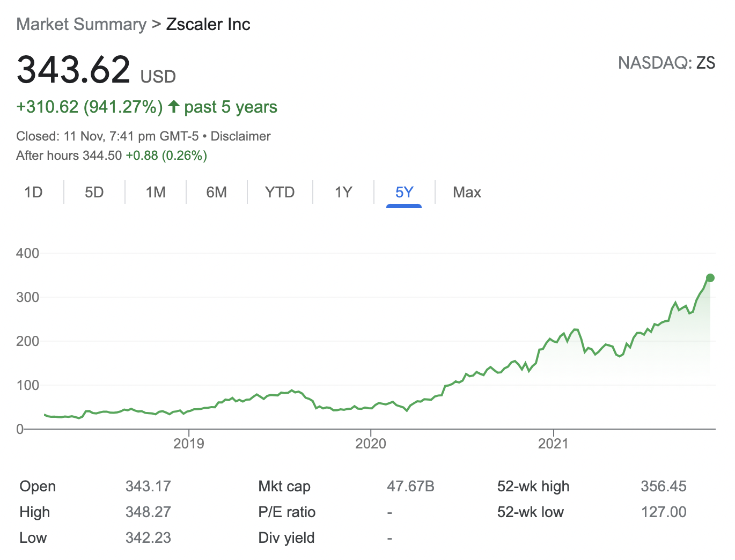Image resolution: width=735 pixels, height=560 pixels.
Task: Open the 1Y chart view
Action: pos(343,192)
